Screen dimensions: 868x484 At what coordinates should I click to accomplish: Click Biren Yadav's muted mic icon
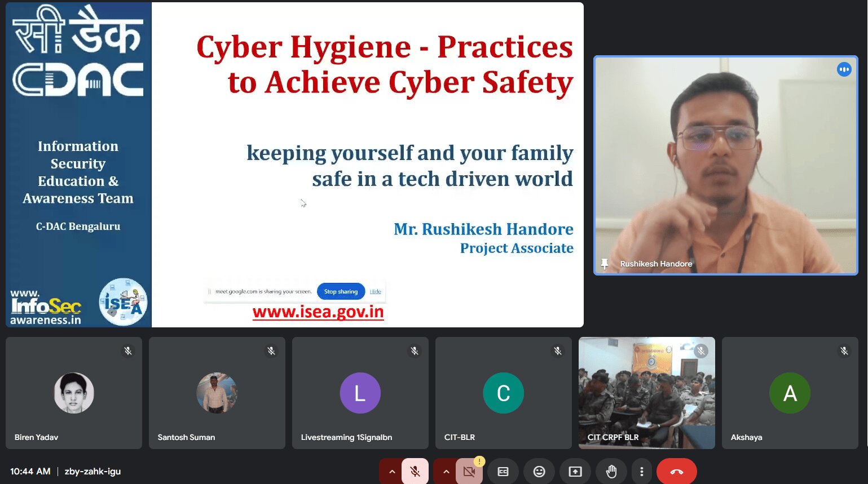point(128,351)
